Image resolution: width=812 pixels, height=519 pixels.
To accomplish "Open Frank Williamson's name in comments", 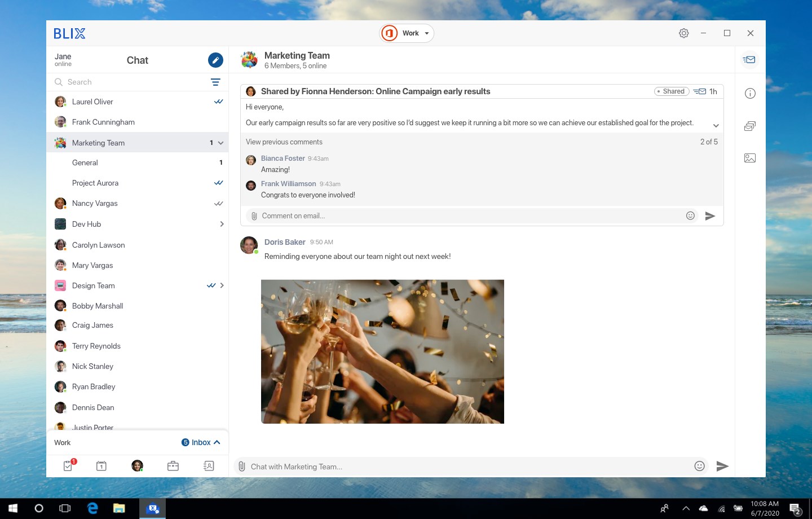I will click(x=289, y=184).
